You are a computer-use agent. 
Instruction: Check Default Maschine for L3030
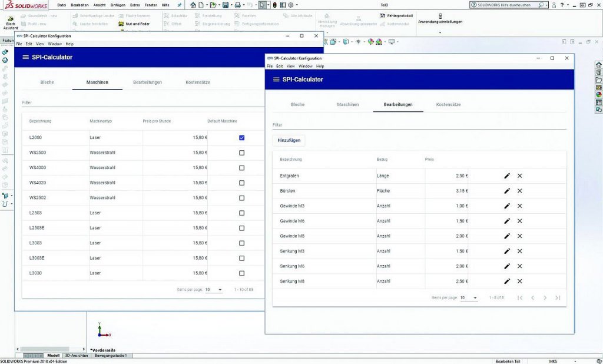(241, 273)
